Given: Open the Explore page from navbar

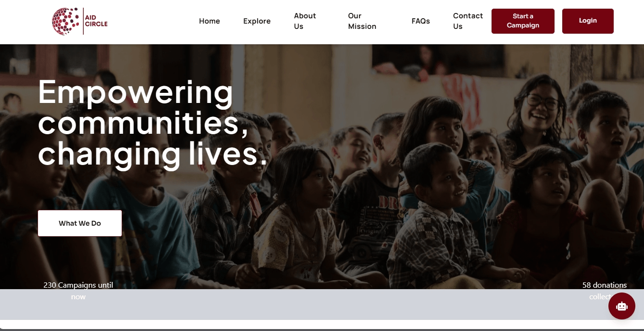Looking at the screenshot, I should coord(257,21).
